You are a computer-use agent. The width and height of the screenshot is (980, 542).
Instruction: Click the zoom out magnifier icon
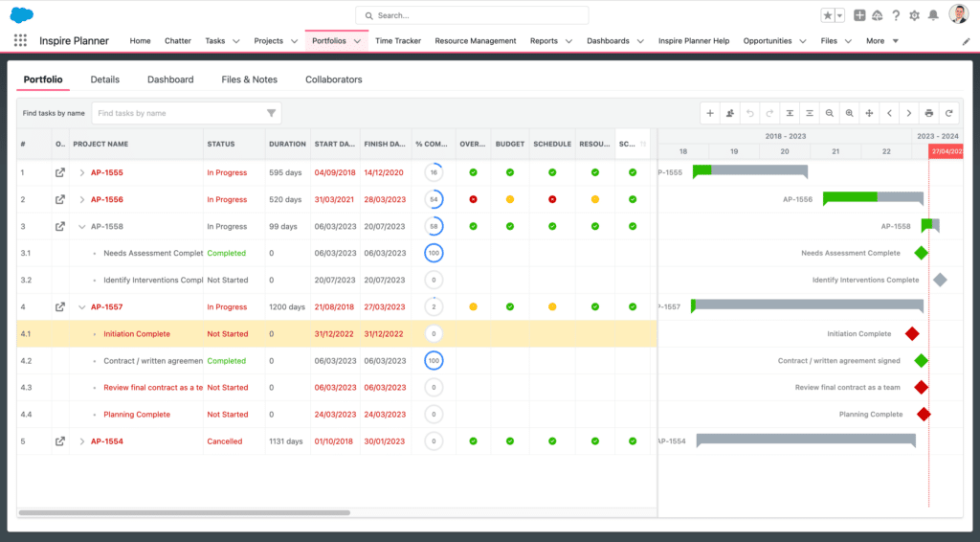[830, 113]
